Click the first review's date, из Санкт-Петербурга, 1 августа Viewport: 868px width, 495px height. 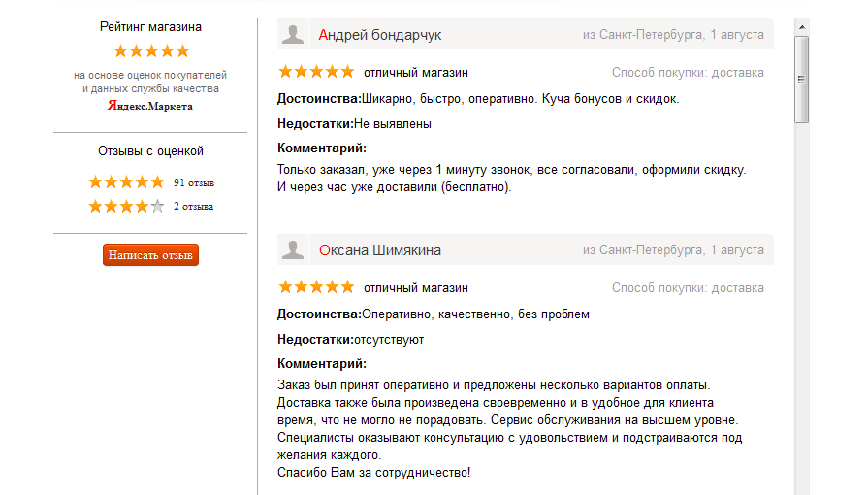[673, 35]
